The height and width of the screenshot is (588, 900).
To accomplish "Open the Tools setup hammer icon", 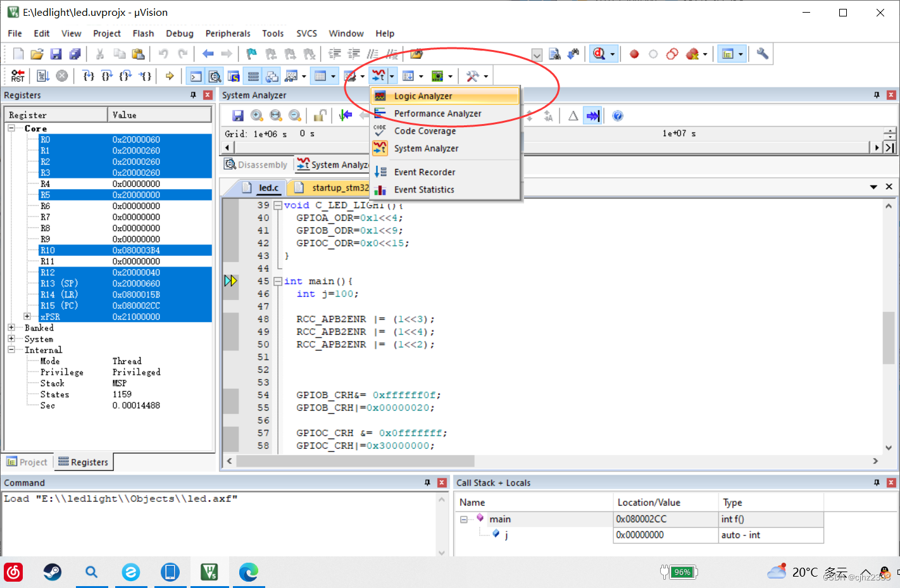I will pyautogui.click(x=473, y=77).
